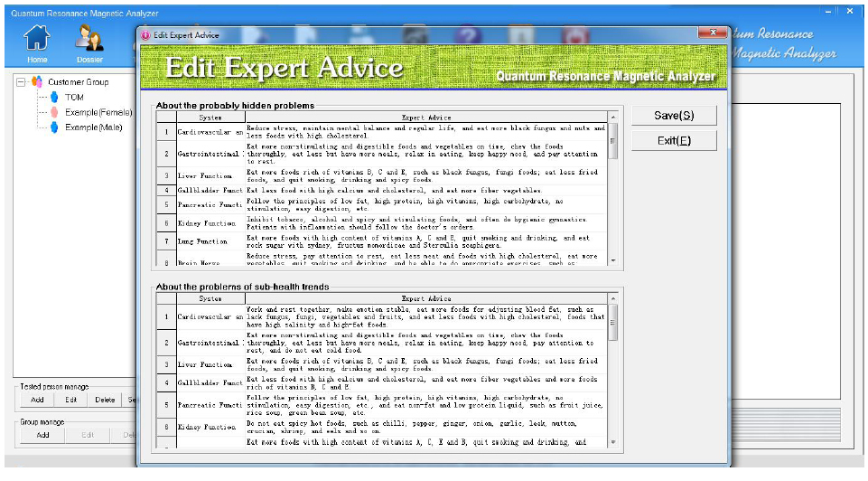
Task: Select Cardiovascular cell in sub-health trends table
Action: tap(210, 317)
